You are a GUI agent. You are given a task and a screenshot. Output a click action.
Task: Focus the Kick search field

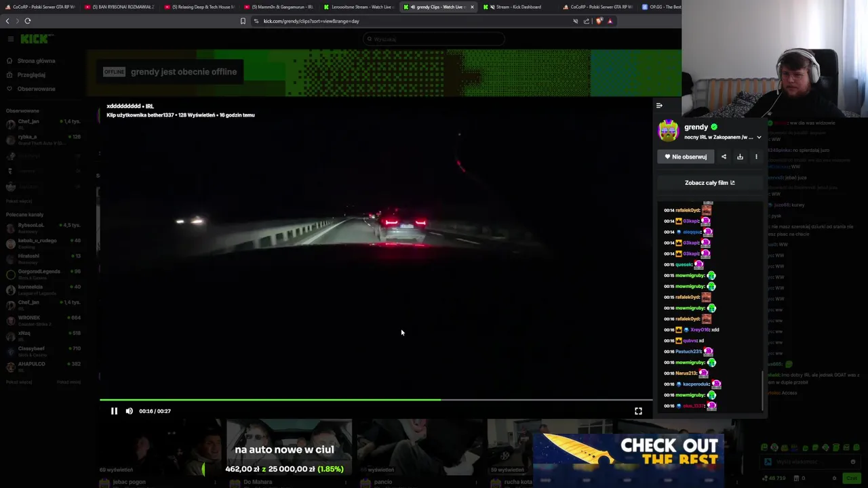(x=434, y=39)
